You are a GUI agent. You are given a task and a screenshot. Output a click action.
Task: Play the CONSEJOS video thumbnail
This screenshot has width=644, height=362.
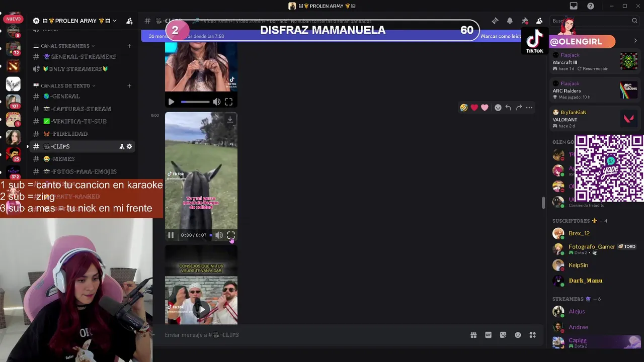click(x=201, y=309)
